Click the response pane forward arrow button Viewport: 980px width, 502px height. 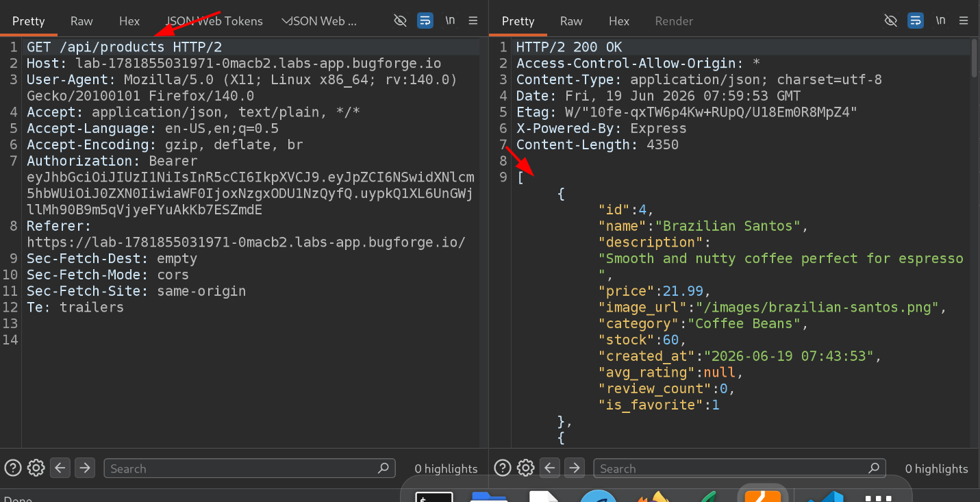tap(574, 468)
